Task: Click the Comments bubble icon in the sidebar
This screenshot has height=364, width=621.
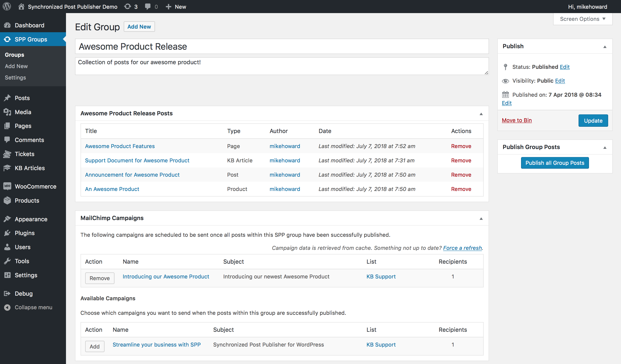Action: [7, 140]
